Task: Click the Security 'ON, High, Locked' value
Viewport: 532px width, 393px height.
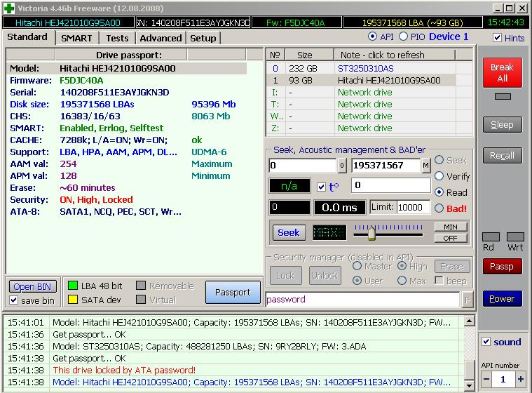Action: (x=96, y=199)
